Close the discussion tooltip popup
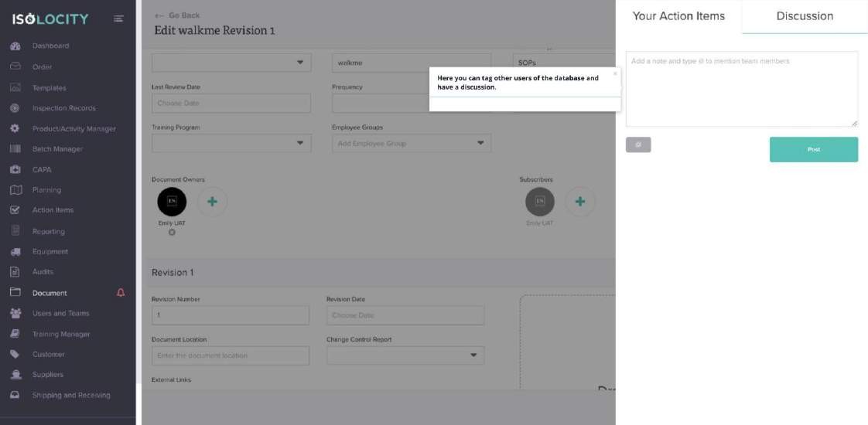Screen dimensions: 868x425 (x=615, y=73)
